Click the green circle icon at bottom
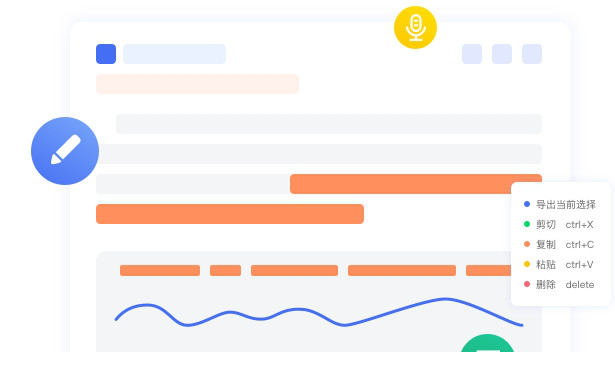 pos(487,344)
